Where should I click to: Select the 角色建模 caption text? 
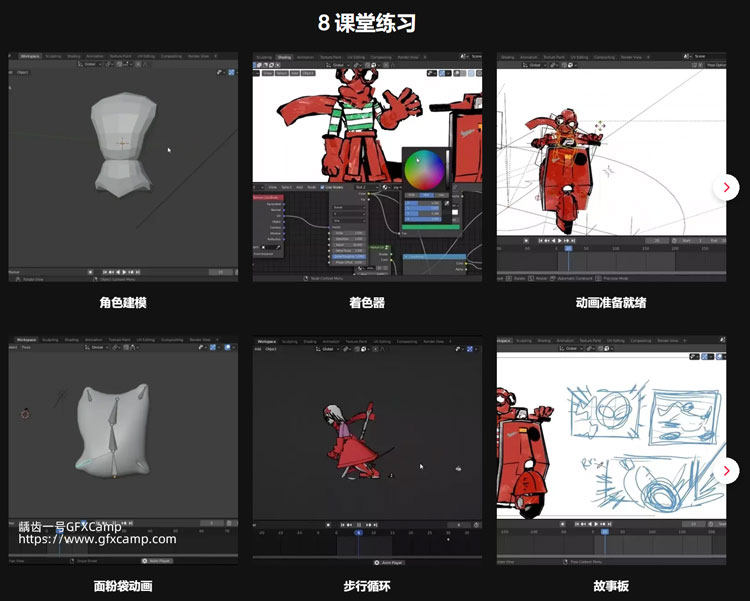[x=123, y=303]
